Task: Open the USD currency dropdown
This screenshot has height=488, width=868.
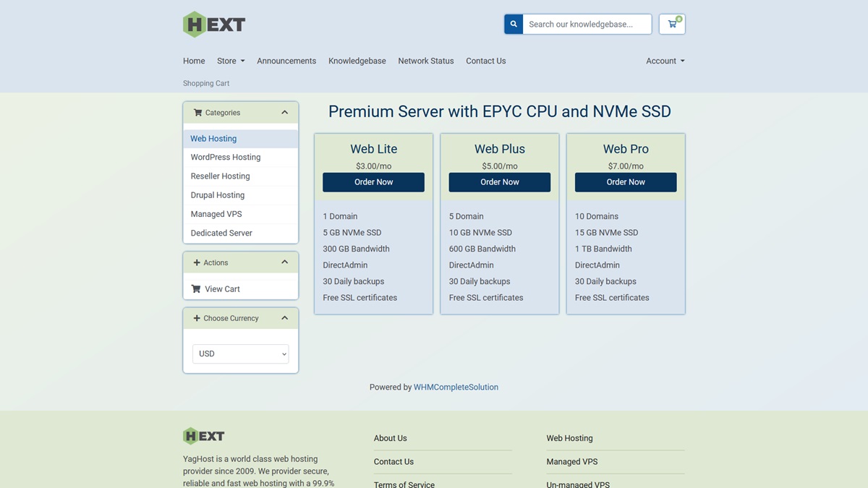Action: 241,354
